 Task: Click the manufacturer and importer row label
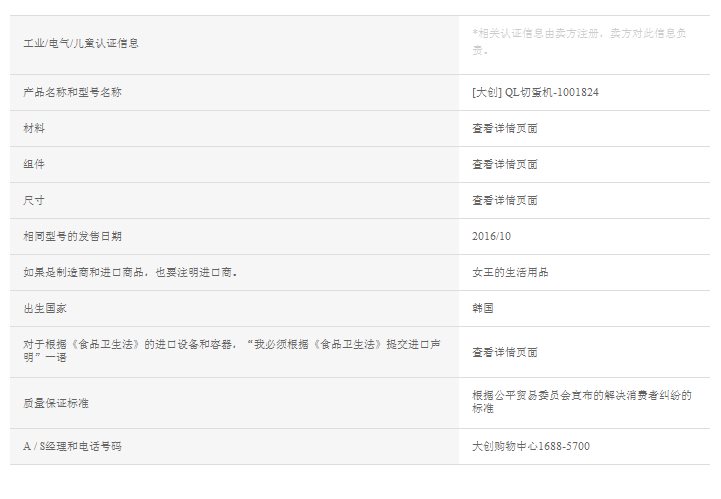[x=130, y=272]
